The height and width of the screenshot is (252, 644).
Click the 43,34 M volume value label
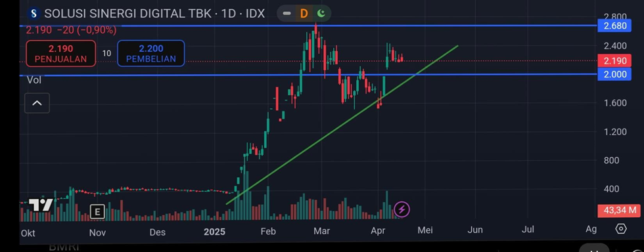click(x=620, y=211)
